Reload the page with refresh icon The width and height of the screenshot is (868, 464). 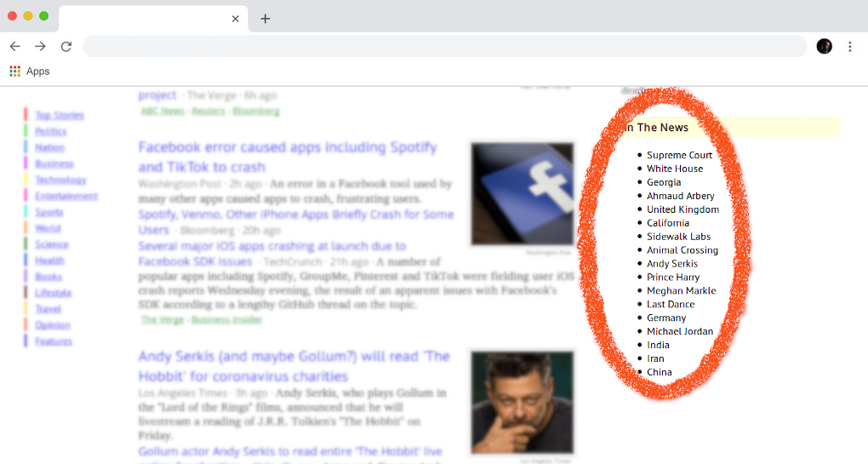[66, 46]
